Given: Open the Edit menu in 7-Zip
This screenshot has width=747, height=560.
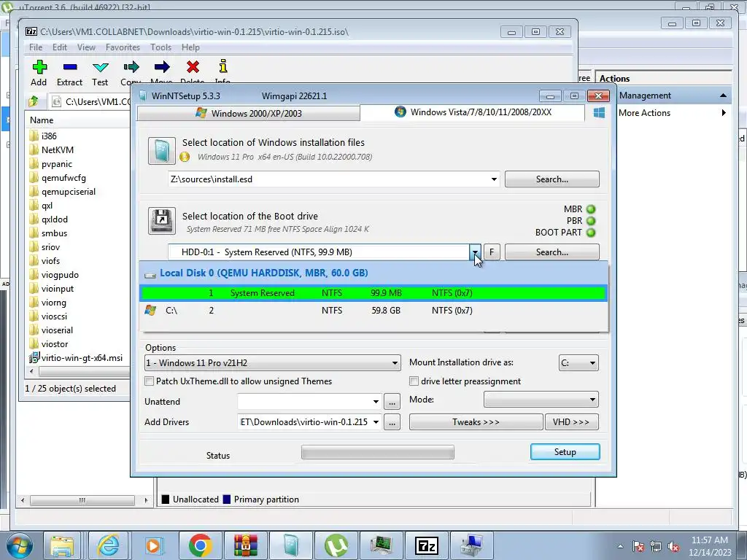Looking at the screenshot, I should [60, 47].
